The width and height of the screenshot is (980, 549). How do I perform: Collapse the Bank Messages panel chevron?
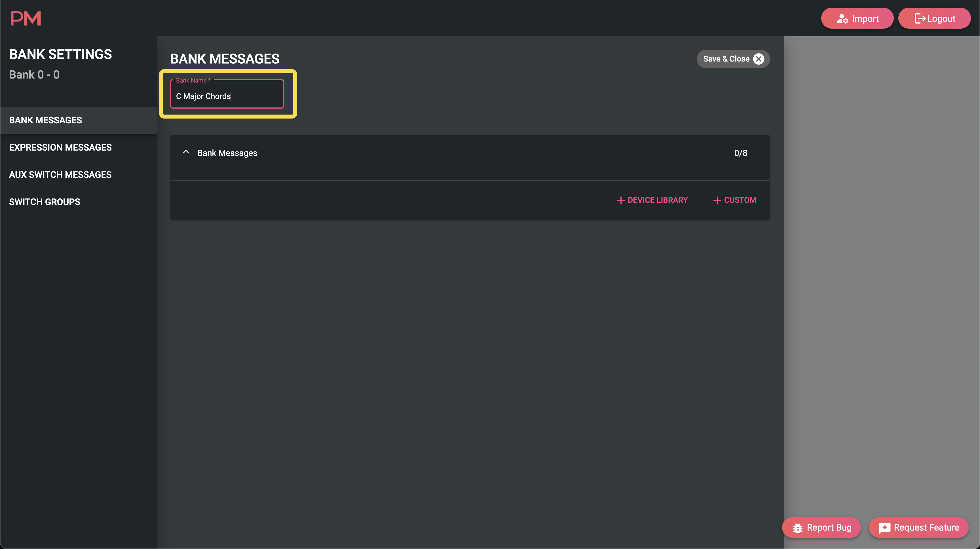coord(186,152)
